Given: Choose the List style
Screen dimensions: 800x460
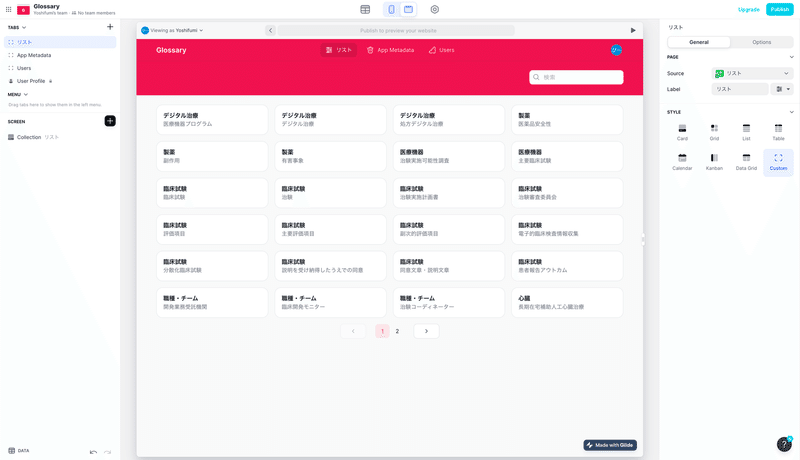Looking at the screenshot, I should [x=746, y=132].
